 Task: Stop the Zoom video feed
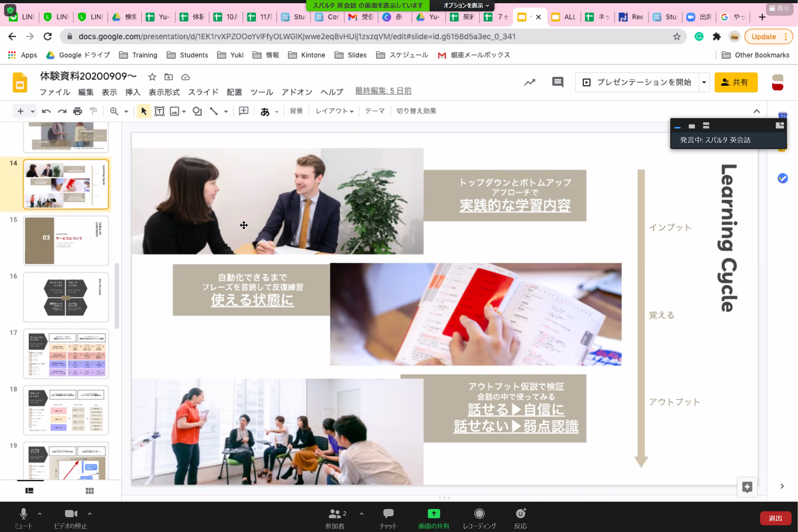(x=70, y=514)
